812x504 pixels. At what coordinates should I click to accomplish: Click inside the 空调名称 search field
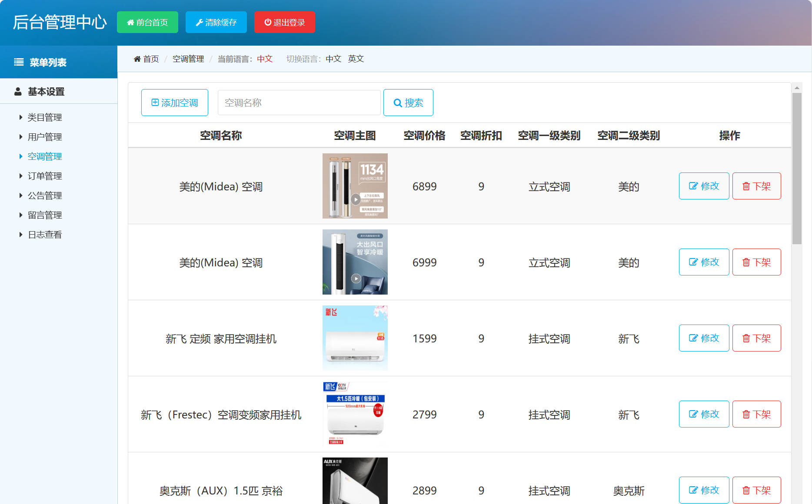(299, 103)
